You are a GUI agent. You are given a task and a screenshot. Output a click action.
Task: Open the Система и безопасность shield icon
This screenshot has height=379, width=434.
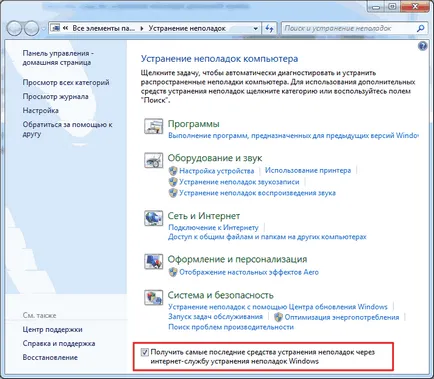[x=153, y=297]
